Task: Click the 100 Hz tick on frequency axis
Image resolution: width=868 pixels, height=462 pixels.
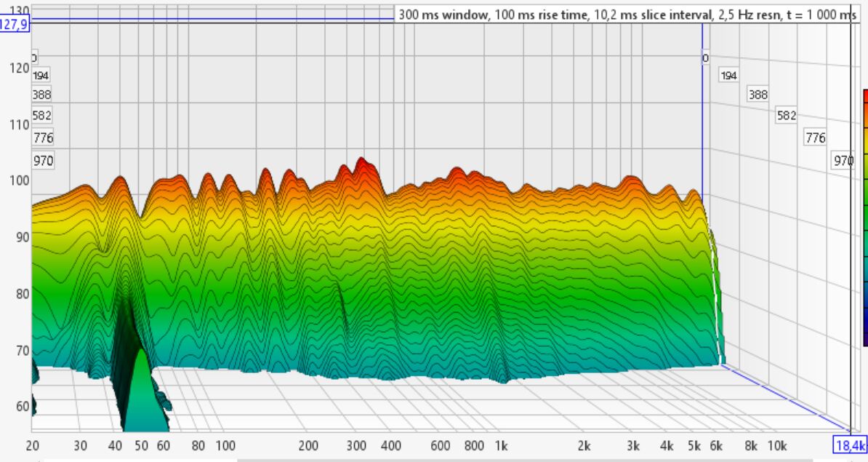Action: click(x=225, y=445)
